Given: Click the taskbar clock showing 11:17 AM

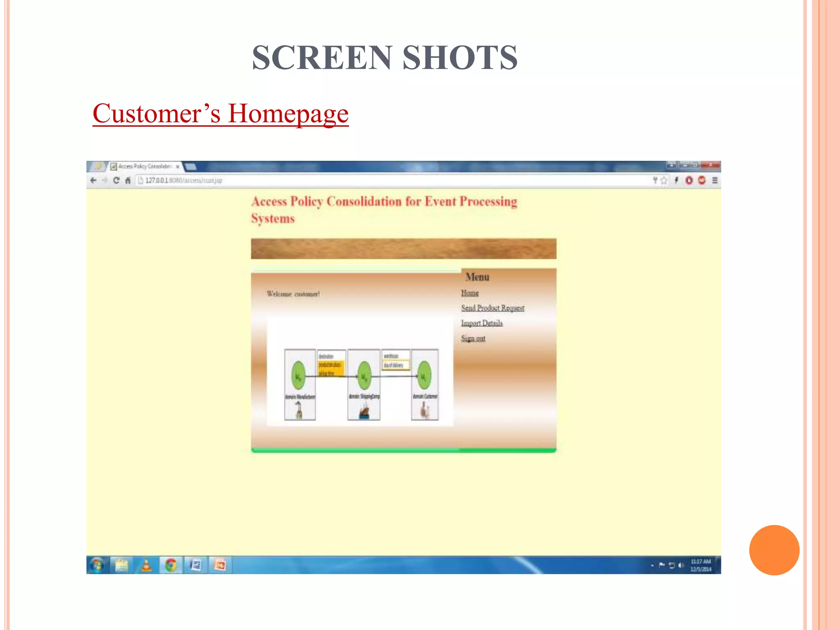Looking at the screenshot, I should (701, 565).
